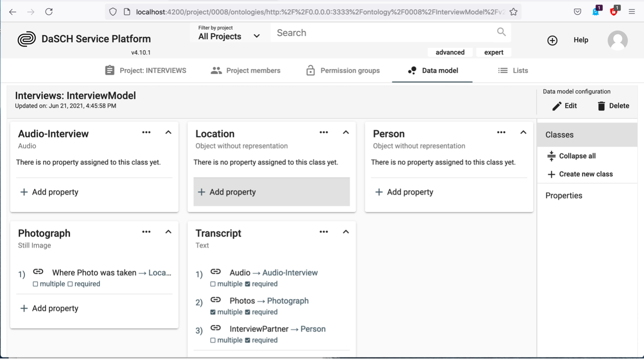The height and width of the screenshot is (360, 644).
Task: Open the Edit pencil icon for data model
Action: click(557, 105)
